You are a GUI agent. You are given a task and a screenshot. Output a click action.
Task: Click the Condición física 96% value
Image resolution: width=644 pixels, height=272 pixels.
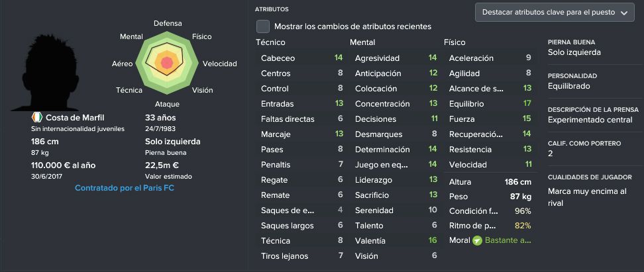point(523,211)
